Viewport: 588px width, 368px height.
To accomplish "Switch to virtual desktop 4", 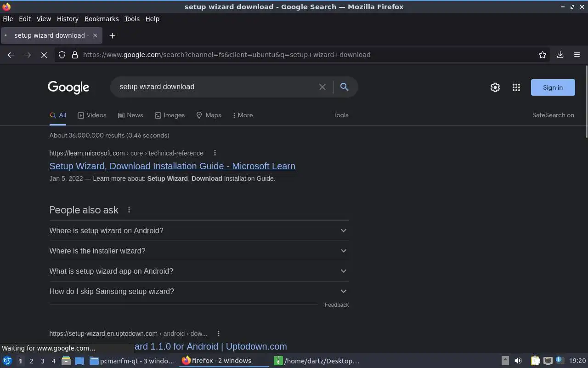I will point(53,361).
